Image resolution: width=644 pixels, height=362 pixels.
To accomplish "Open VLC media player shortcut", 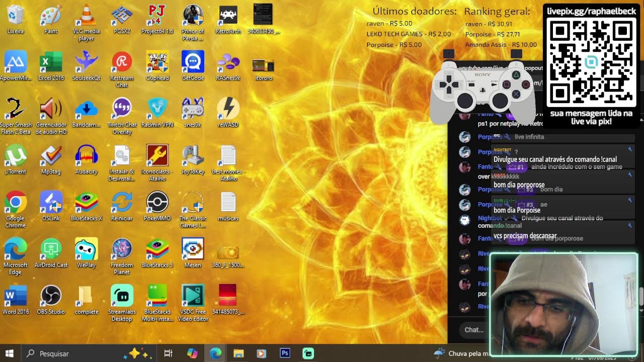I will coord(87,23).
